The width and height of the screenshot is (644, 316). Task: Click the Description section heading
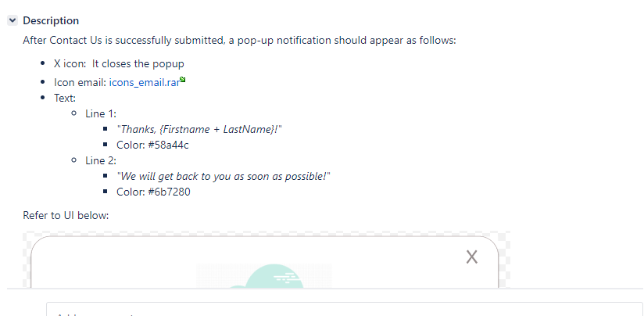(x=51, y=20)
